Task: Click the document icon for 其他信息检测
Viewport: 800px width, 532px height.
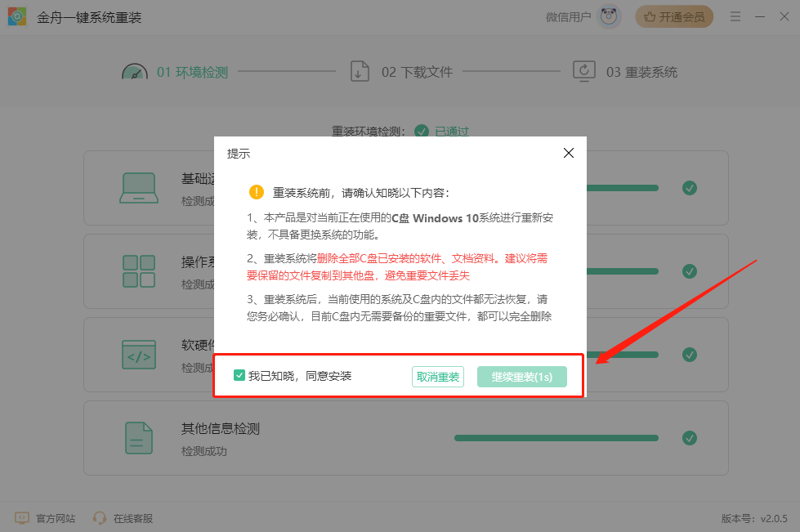Action: click(x=139, y=438)
